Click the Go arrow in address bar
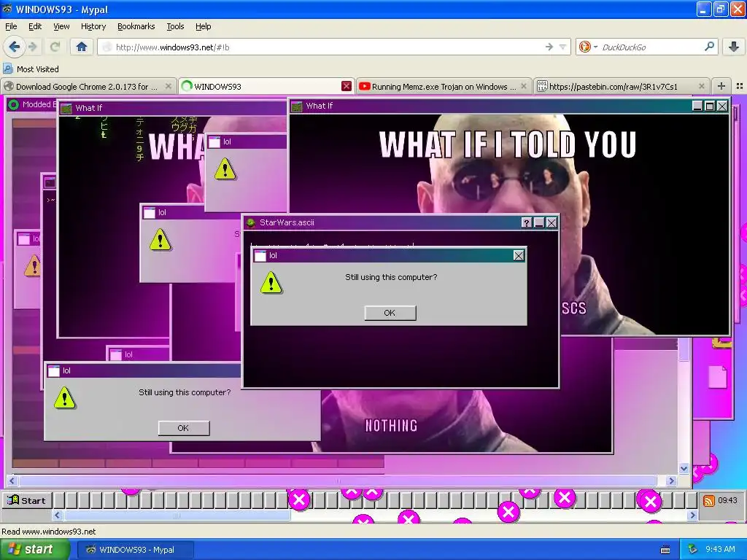The image size is (747, 560). coord(549,47)
